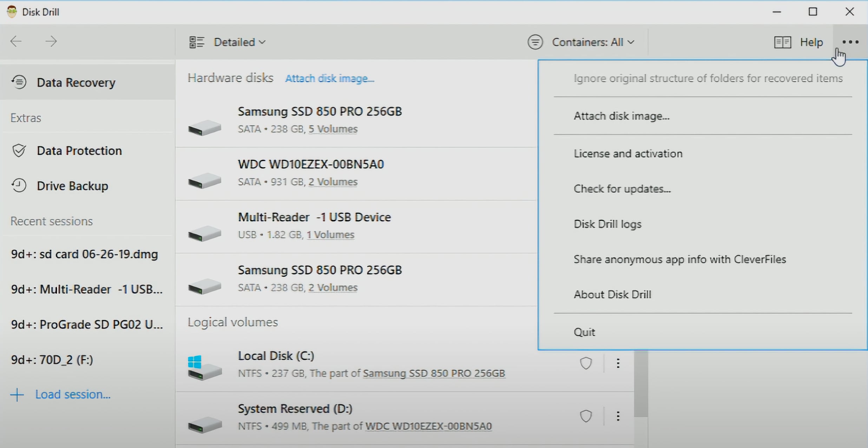Image resolution: width=868 pixels, height=448 pixels.
Task: Toggle the three-dot more options menu
Action: 850,42
